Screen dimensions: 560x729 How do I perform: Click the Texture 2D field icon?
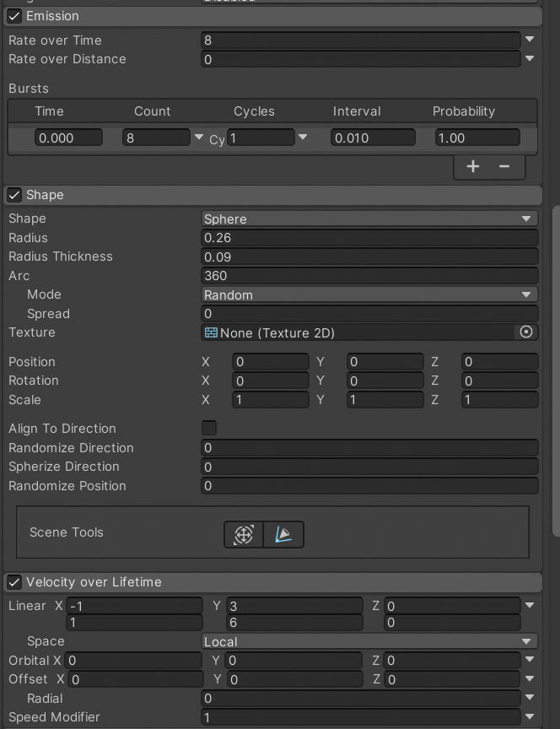pos(211,332)
